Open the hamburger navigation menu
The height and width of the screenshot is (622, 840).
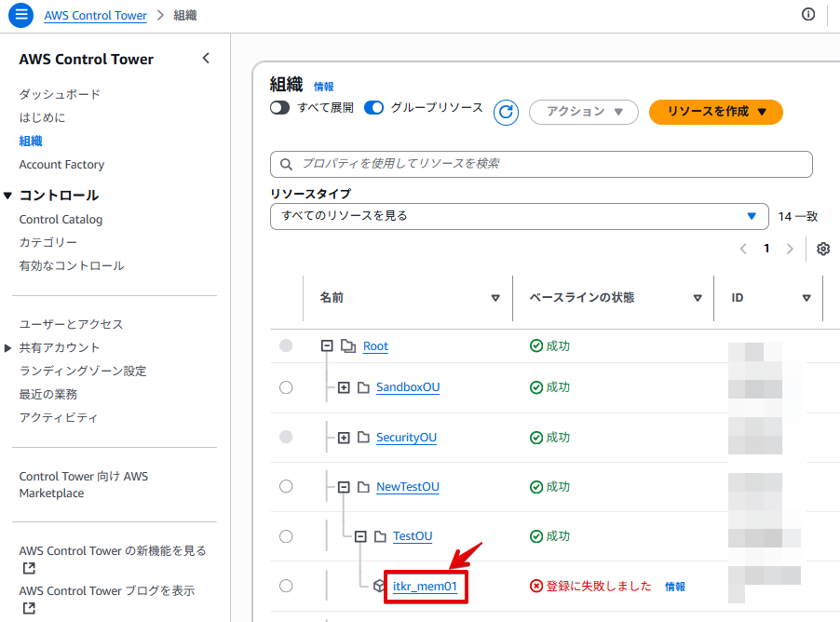coord(20,15)
